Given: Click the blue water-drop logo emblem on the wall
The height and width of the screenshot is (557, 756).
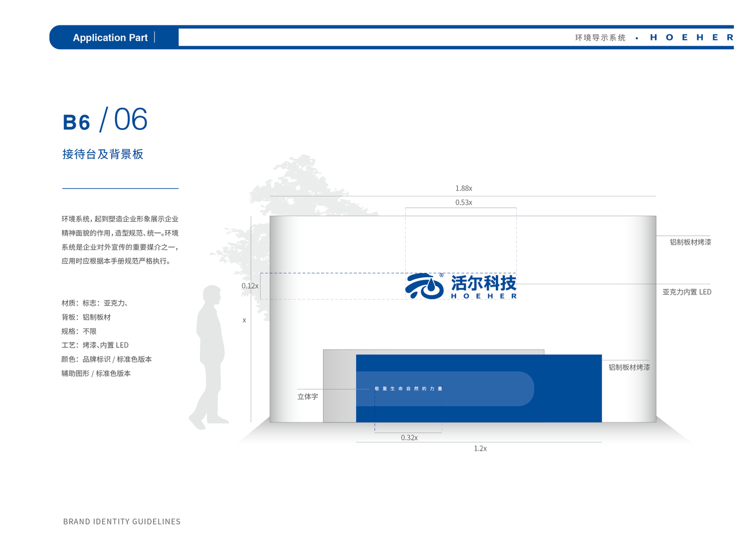Looking at the screenshot, I should coord(424,286).
